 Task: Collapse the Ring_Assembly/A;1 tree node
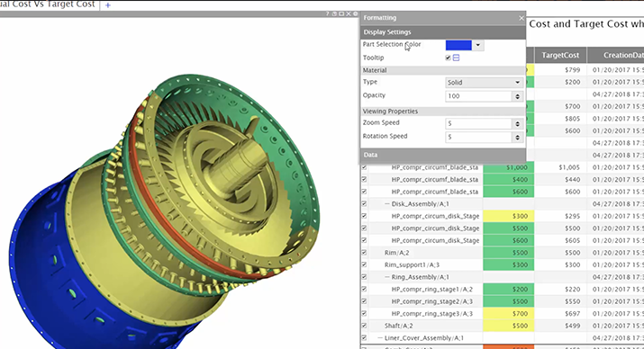click(387, 277)
